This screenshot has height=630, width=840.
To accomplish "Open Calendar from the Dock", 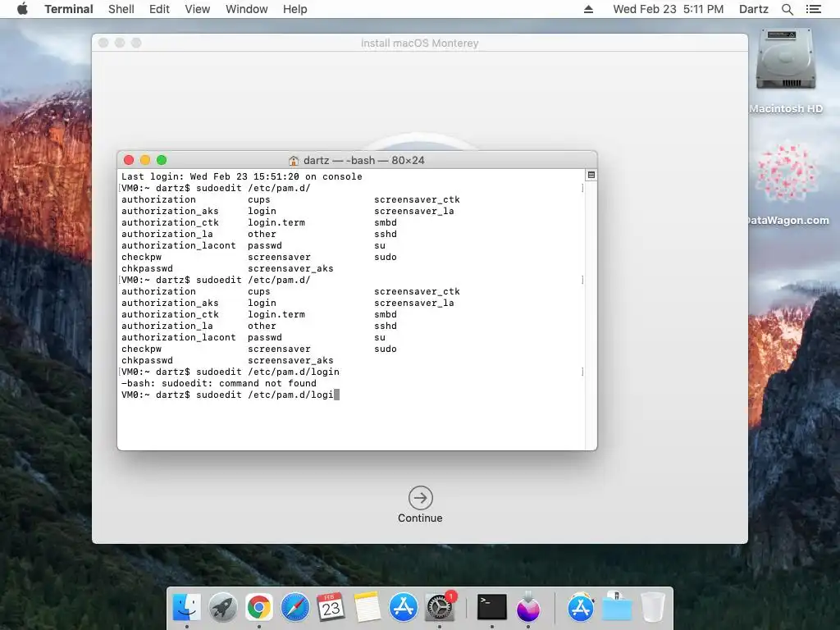I will point(331,608).
